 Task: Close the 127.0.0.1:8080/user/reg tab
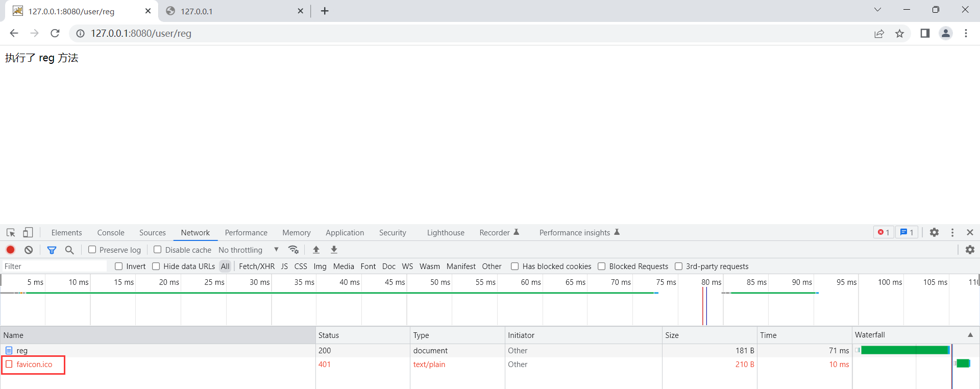[148, 11]
